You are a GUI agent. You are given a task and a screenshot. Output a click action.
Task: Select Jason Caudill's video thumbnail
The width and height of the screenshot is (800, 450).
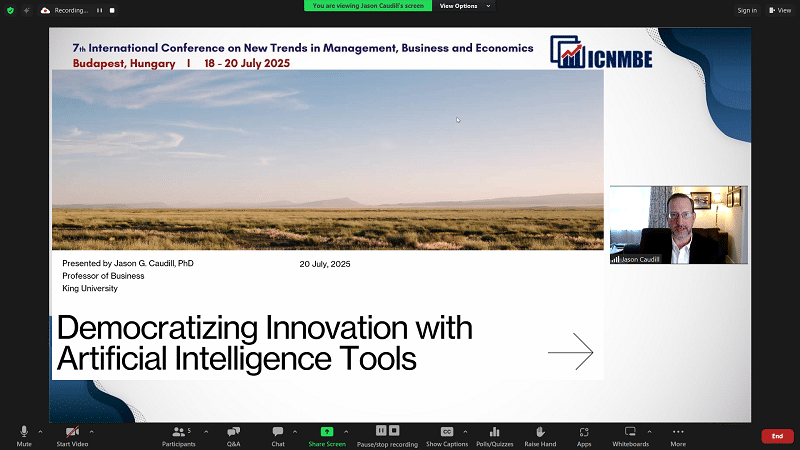click(x=678, y=225)
